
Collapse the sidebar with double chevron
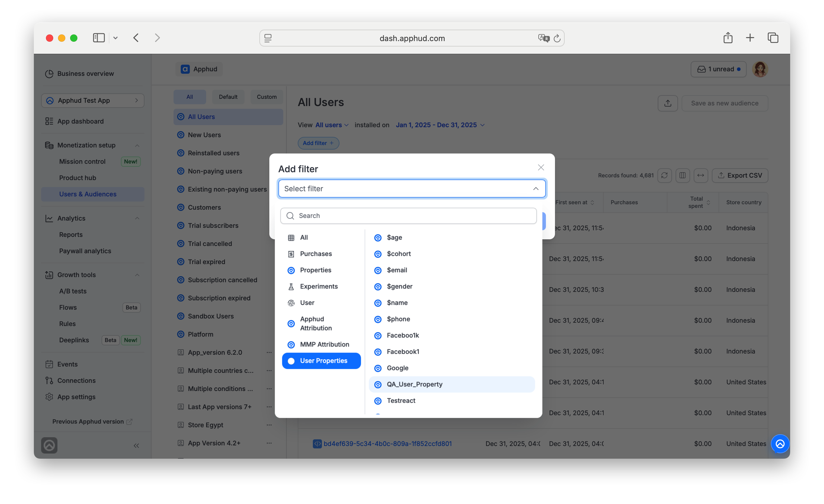(136, 445)
